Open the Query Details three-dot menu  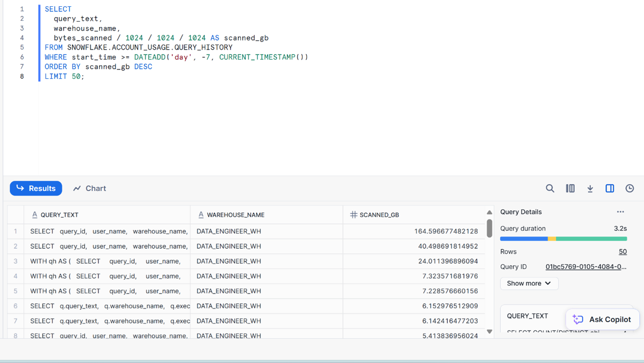[x=621, y=212]
